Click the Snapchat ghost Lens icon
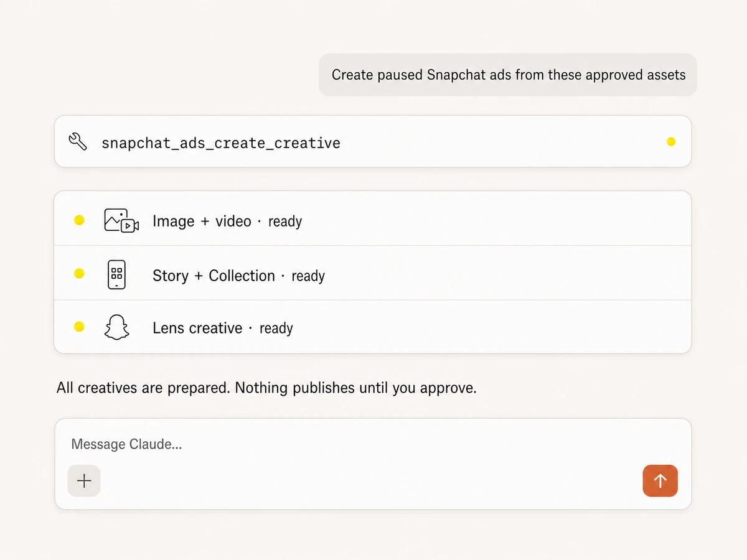The height and width of the screenshot is (560, 747). pos(116,327)
